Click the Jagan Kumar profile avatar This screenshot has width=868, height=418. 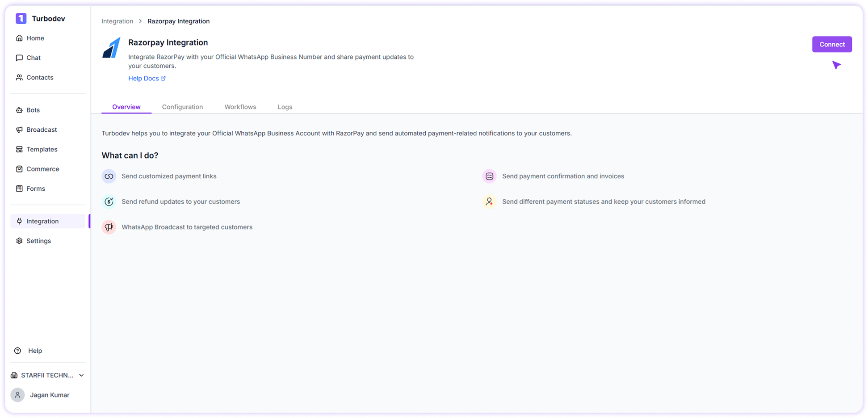17,395
